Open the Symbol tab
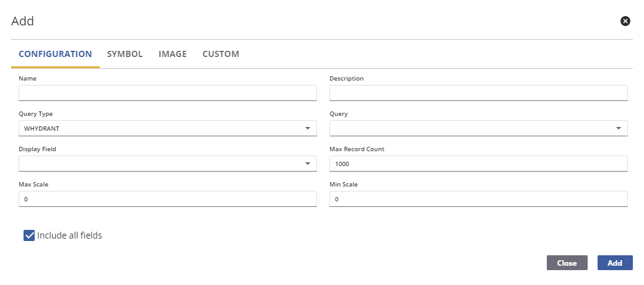The height and width of the screenshot is (285, 644). click(125, 54)
